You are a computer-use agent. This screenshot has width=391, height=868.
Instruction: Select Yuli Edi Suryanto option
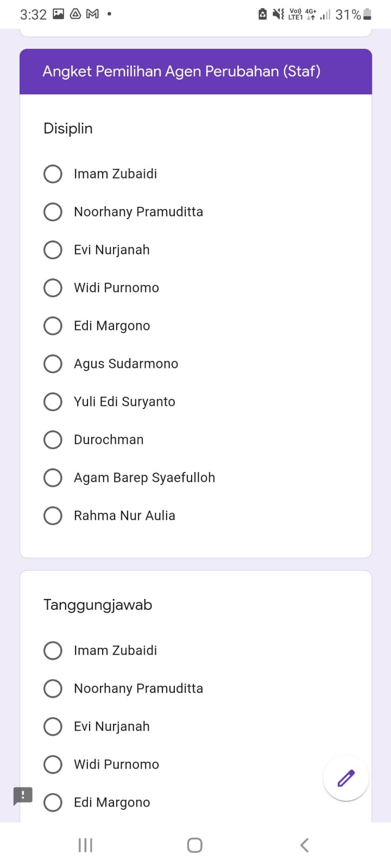(53, 402)
